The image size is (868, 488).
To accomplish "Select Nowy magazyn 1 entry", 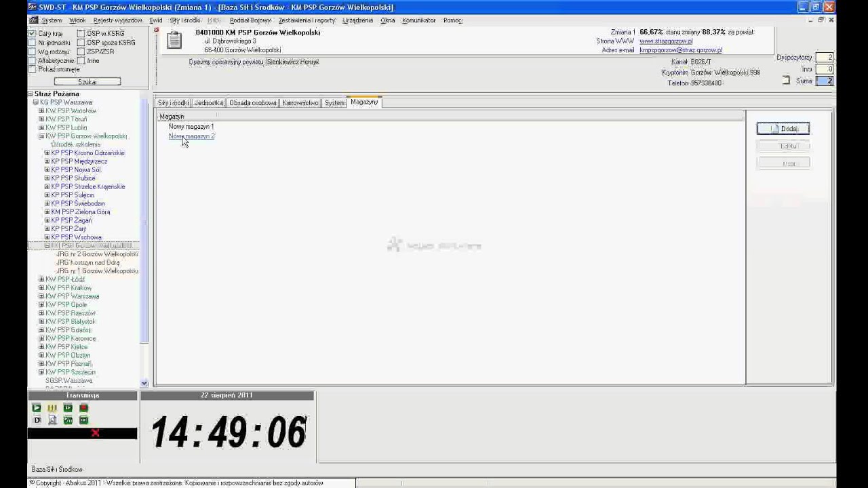I will (x=191, y=127).
